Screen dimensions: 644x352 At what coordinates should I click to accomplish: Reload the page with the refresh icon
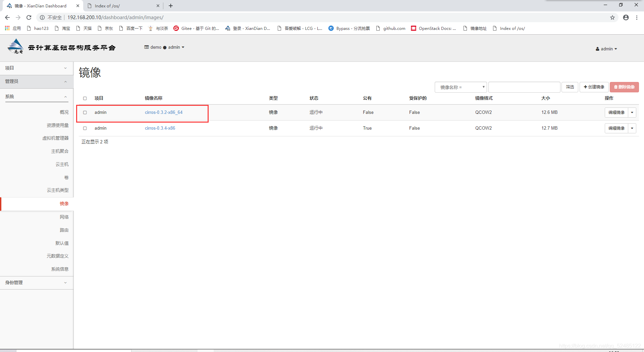tap(29, 17)
